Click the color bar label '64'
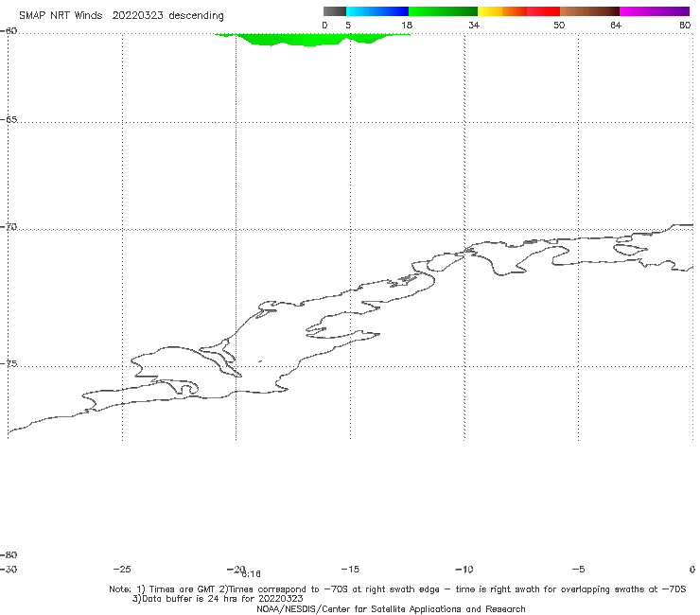Screen dimensions: 700x615 point(616,26)
